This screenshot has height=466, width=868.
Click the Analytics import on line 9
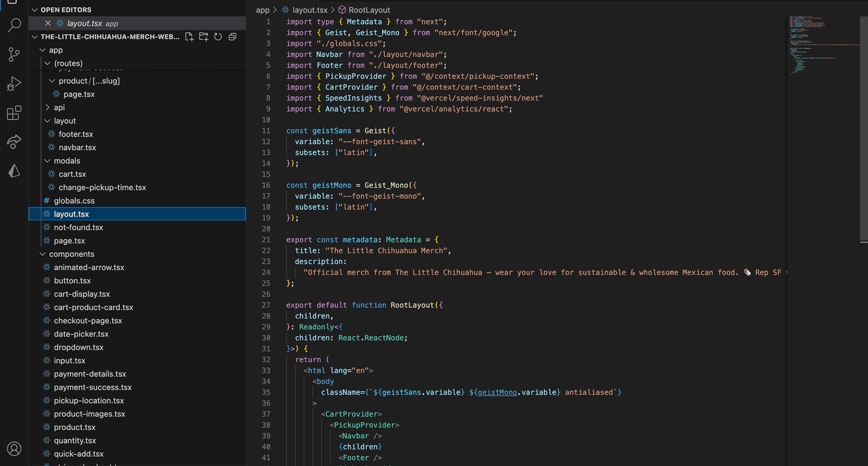(x=344, y=109)
